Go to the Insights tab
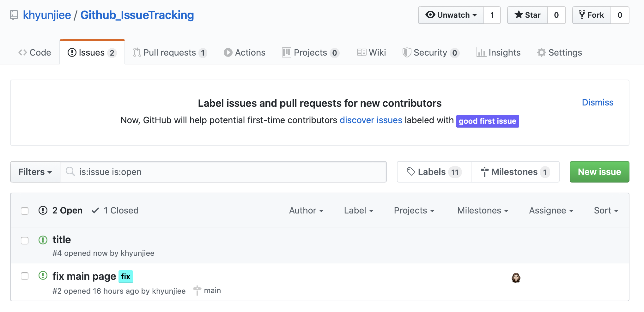Viewport: 644px width, 312px height. (x=498, y=52)
